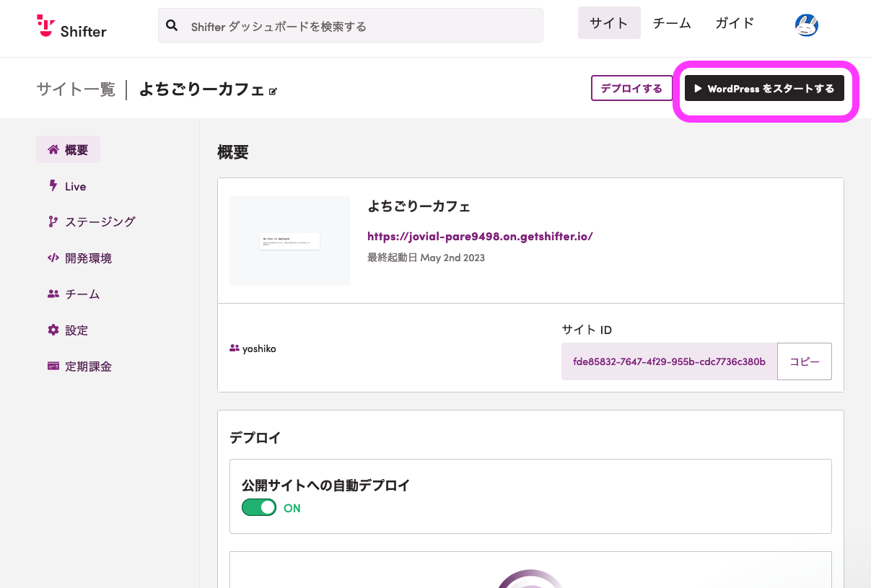Click the デプロイ section heading

click(x=255, y=437)
